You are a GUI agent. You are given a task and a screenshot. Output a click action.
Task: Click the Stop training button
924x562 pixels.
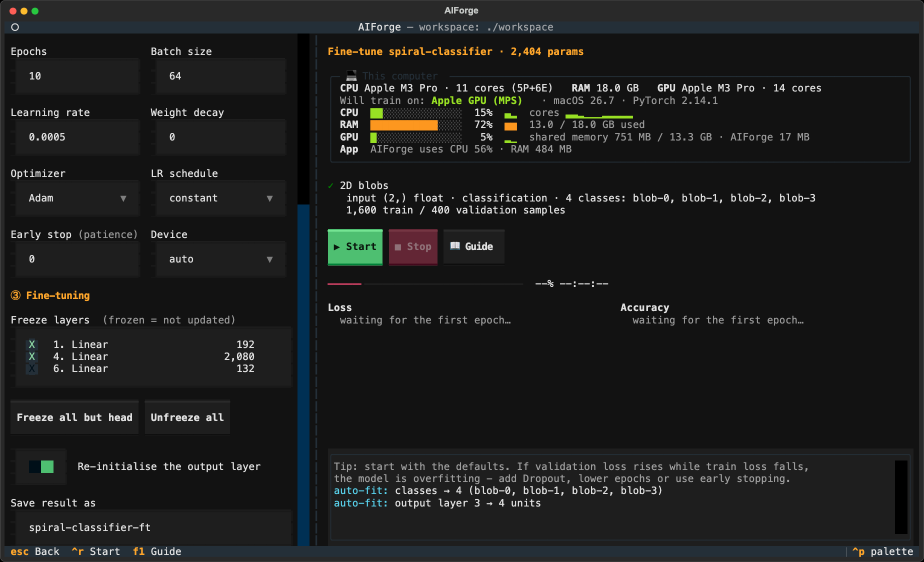point(413,246)
